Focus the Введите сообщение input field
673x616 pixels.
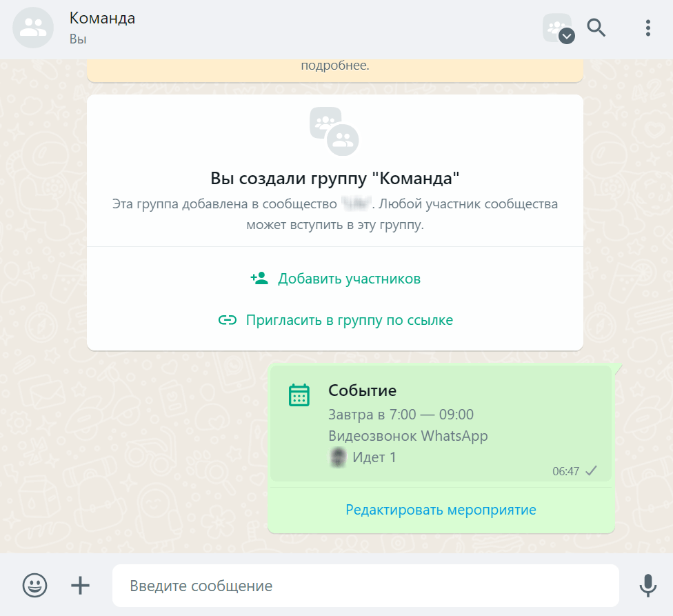pyautogui.click(x=365, y=586)
